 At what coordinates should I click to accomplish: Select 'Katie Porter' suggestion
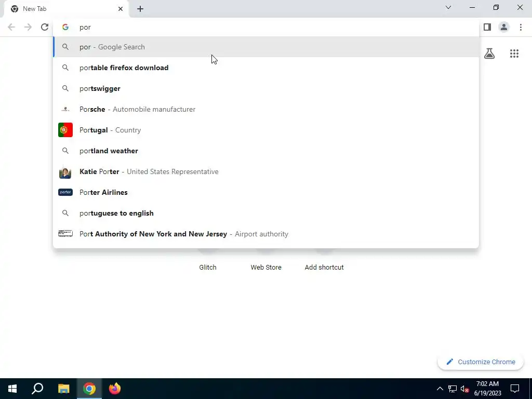266,171
